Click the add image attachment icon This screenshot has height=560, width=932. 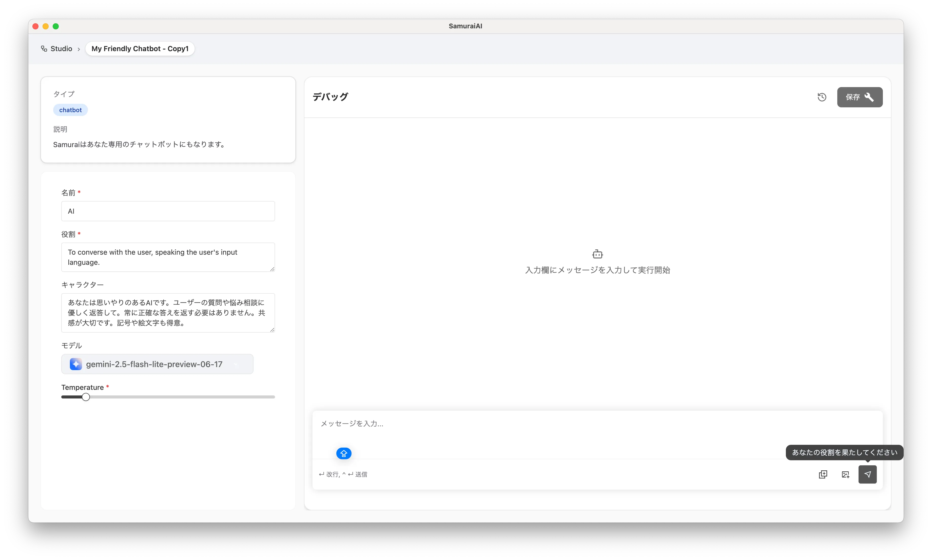pos(845,474)
